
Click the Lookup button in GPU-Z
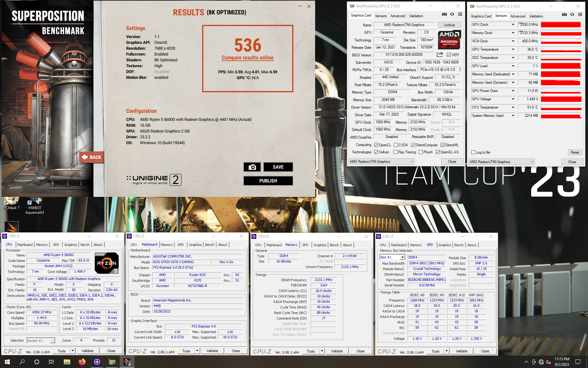coord(449,25)
